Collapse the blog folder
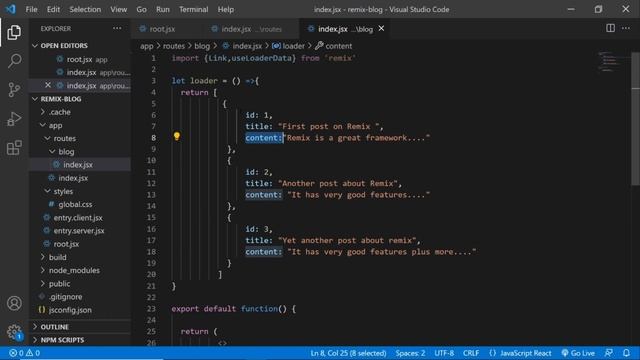Screen dimensions: 640x360 pyautogui.click(x=80, y=151)
